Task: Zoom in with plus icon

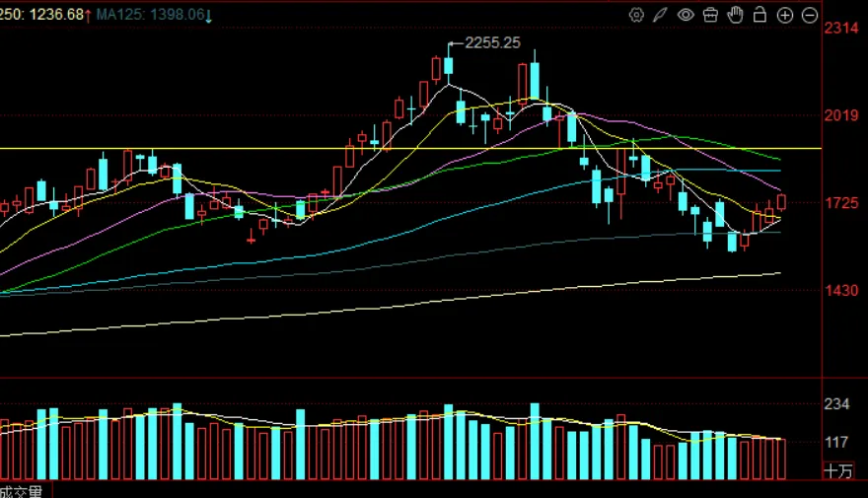Action: pos(785,15)
